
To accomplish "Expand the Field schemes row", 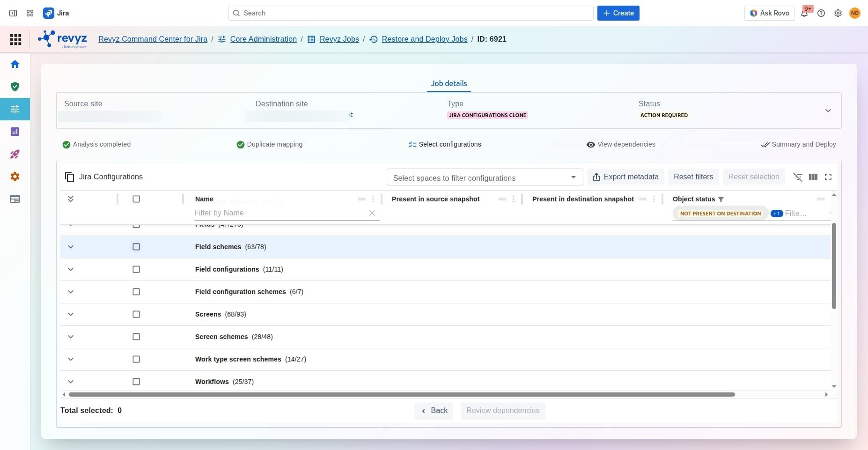I will 71,247.
